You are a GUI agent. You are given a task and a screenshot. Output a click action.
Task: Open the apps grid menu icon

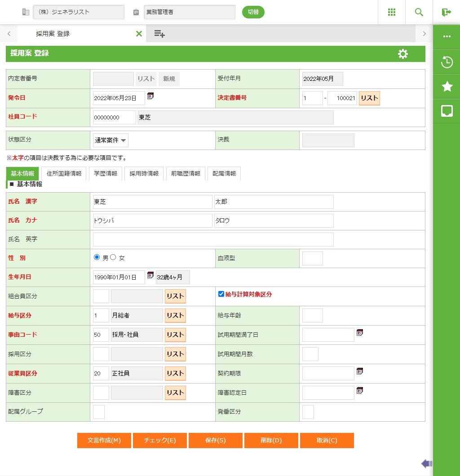392,12
